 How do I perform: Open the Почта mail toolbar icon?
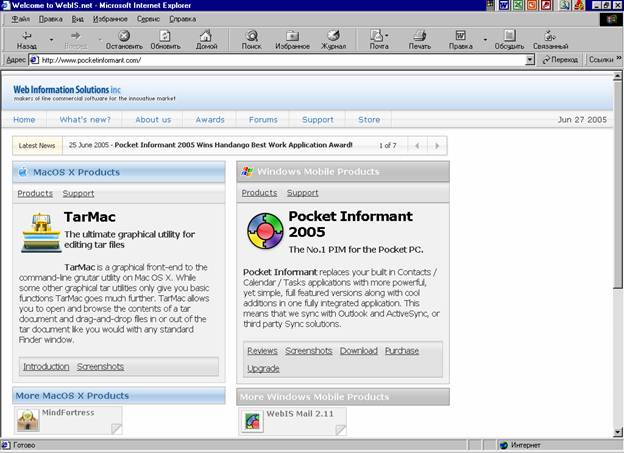pos(378,40)
